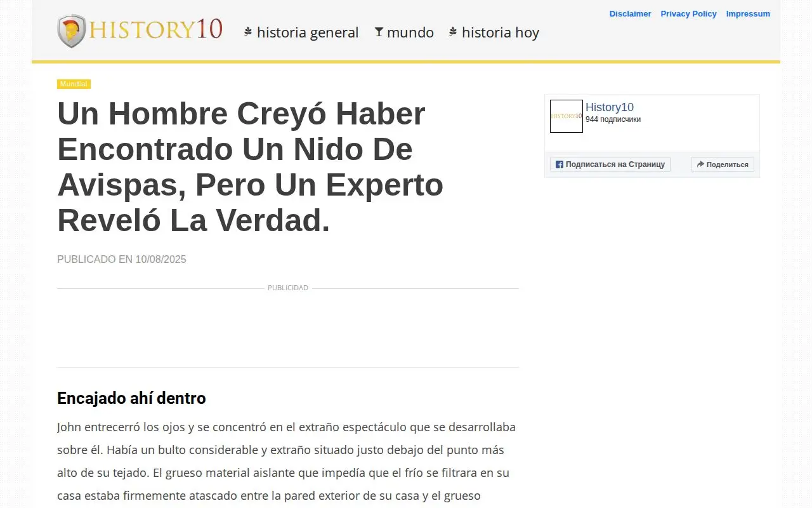Click the article headline about Nido De Avispas

(x=251, y=167)
